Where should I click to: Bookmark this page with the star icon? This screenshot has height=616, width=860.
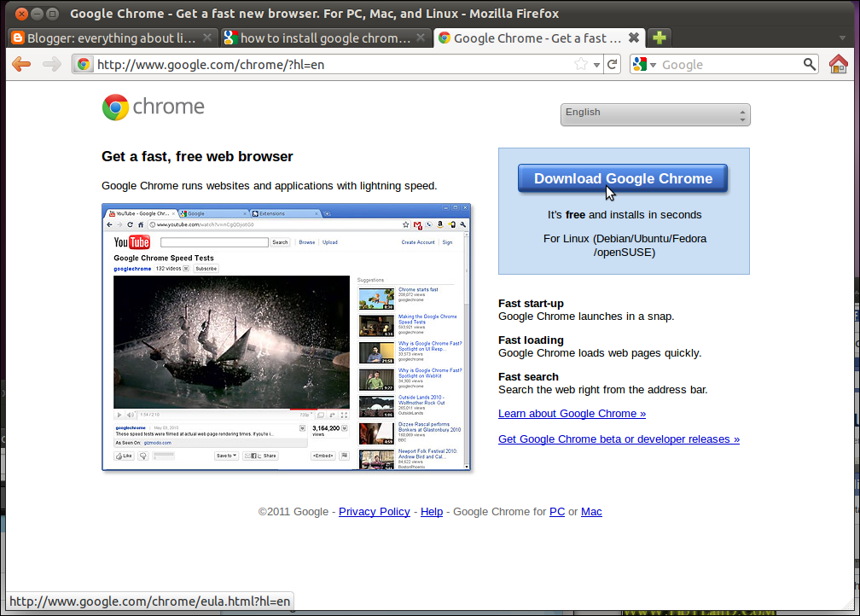581,64
